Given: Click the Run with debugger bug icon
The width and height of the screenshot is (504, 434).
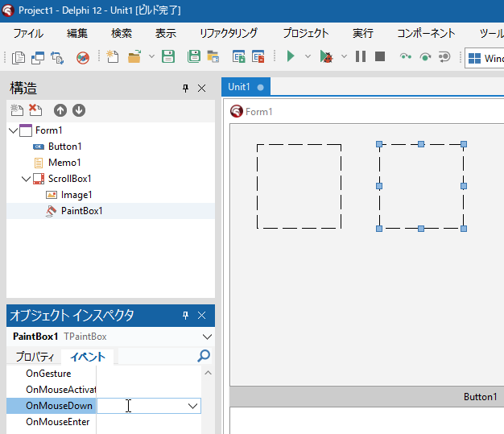Looking at the screenshot, I should 326,56.
